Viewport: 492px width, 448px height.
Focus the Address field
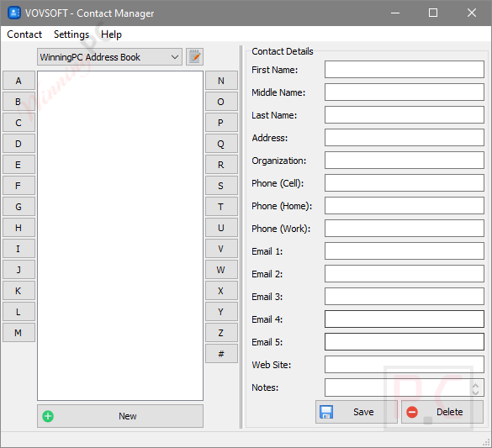(x=405, y=137)
